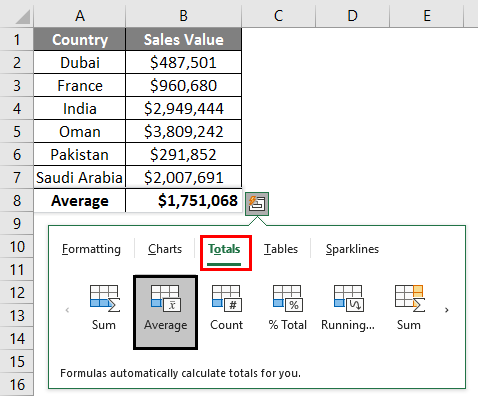
Task: Click the $487,501 cell
Action: (183, 62)
